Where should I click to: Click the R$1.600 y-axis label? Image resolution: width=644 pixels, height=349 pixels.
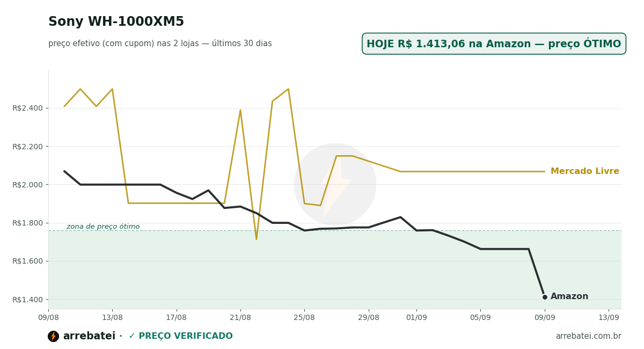tap(28, 261)
